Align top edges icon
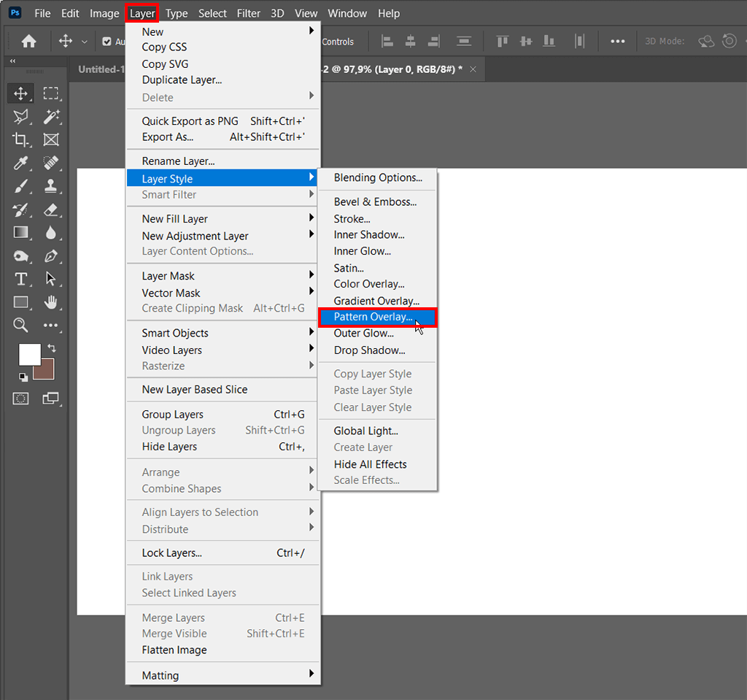 pyautogui.click(x=503, y=42)
